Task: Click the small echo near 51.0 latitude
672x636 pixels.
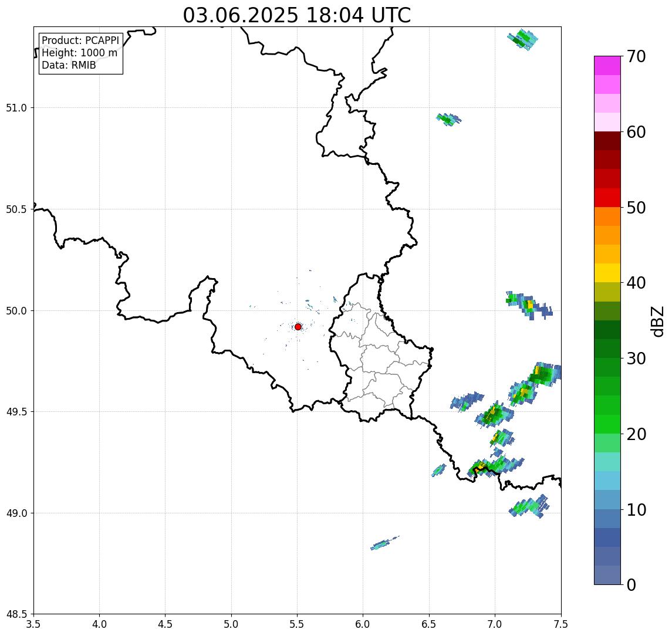Action: click(449, 119)
